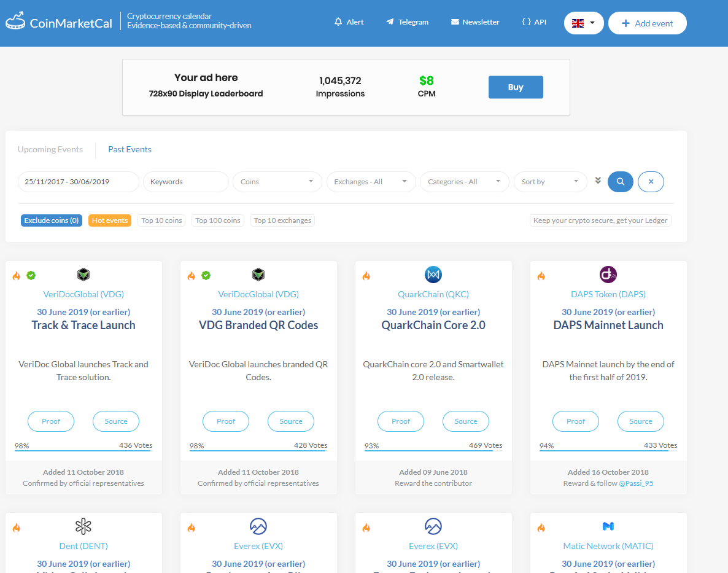Click the UK flag language icon
Screen dimensions: 728x573
point(578,23)
